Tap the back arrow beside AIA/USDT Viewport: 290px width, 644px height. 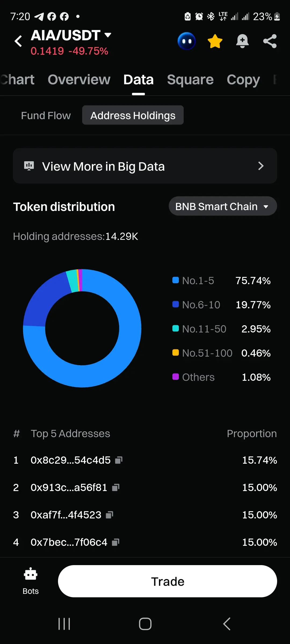click(18, 41)
